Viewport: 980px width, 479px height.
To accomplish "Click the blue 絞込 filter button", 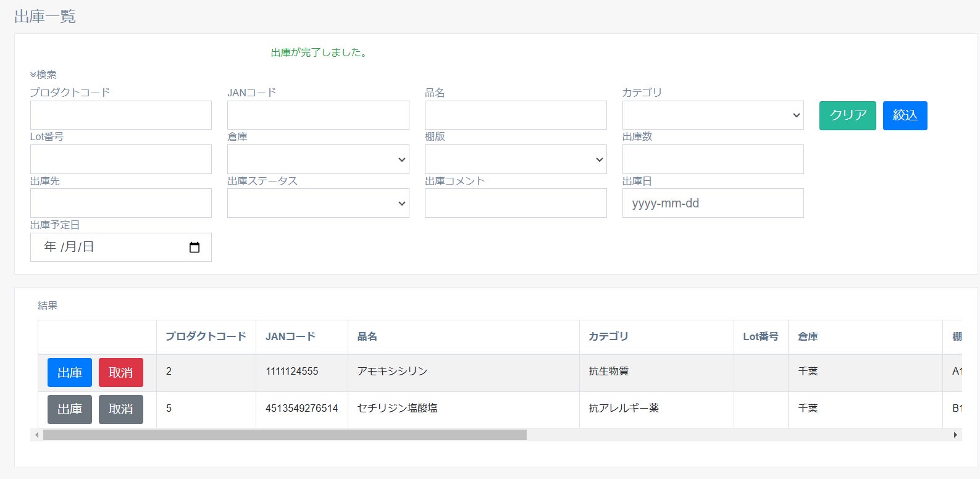I will click(x=905, y=115).
